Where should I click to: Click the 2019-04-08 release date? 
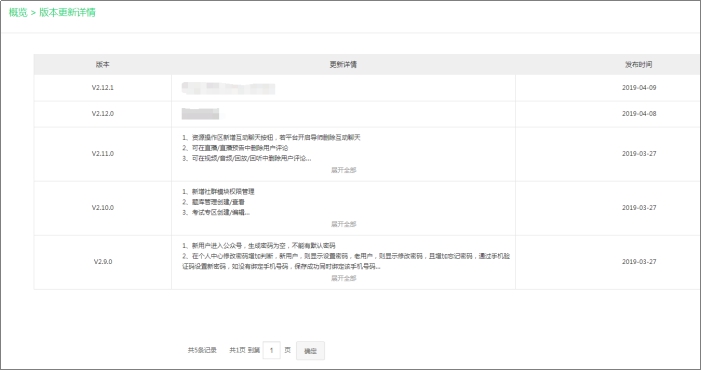pyautogui.click(x=639, y=114)
